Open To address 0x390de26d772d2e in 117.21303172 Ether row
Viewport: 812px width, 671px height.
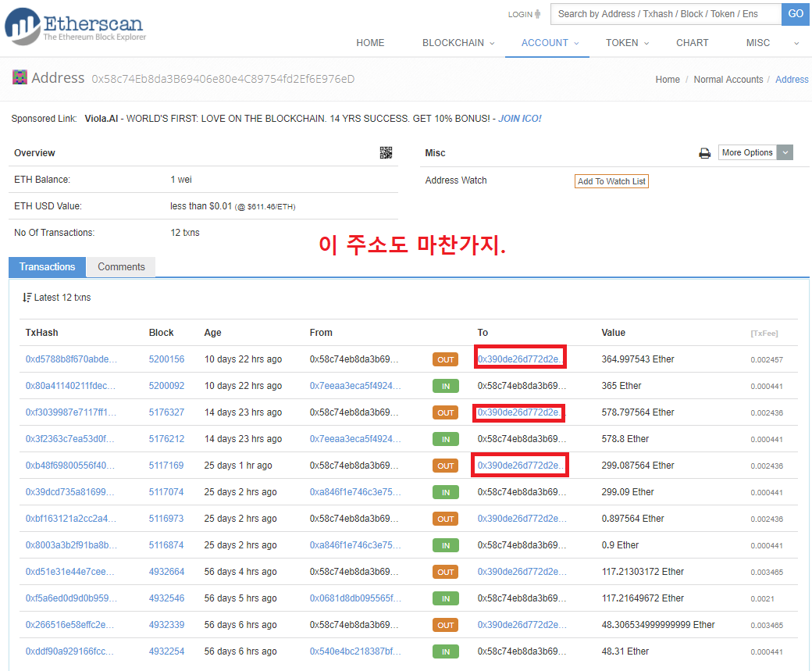coord(522,572)
